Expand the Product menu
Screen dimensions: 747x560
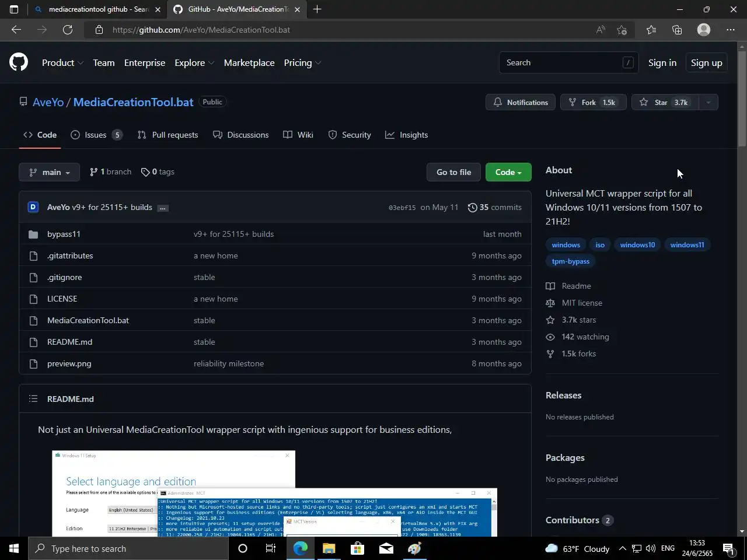pos(62,62)
